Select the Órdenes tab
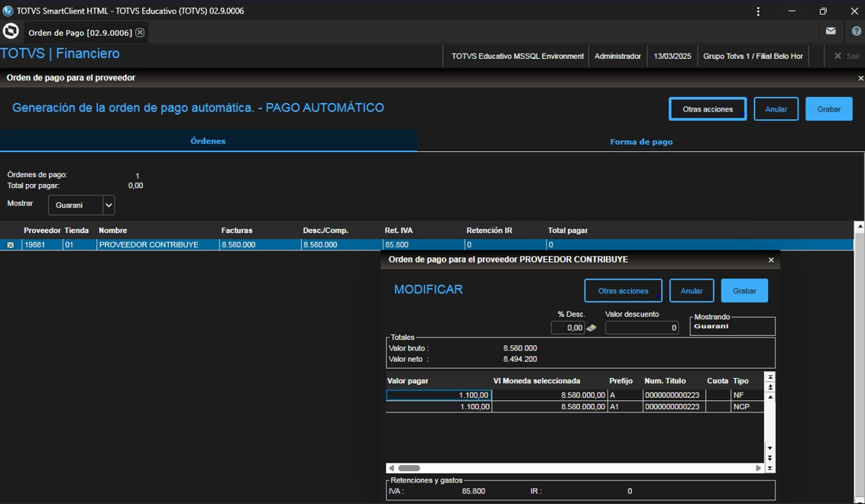Viewport: 865px width, 504px height. pos(208,141)
